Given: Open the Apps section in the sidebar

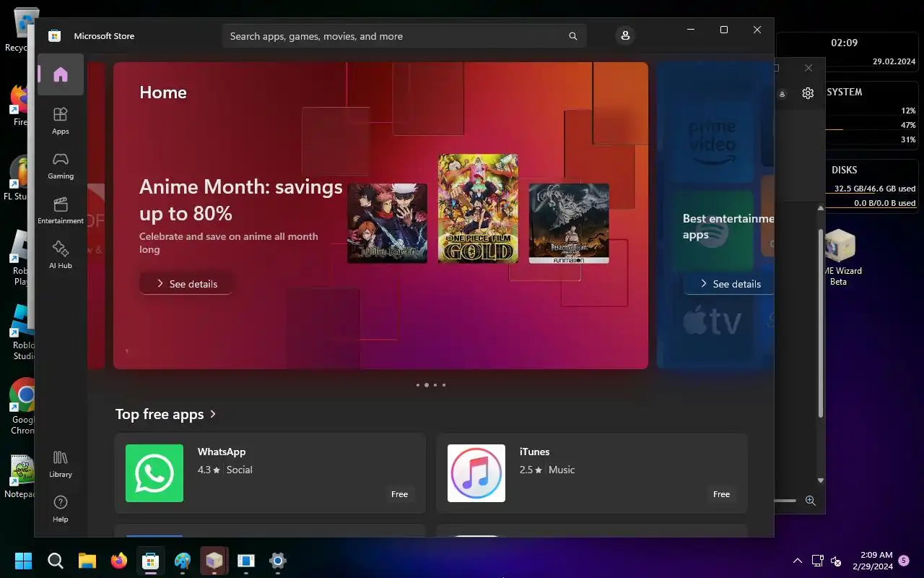Looking at the screenshot, I should pos(61,120).
